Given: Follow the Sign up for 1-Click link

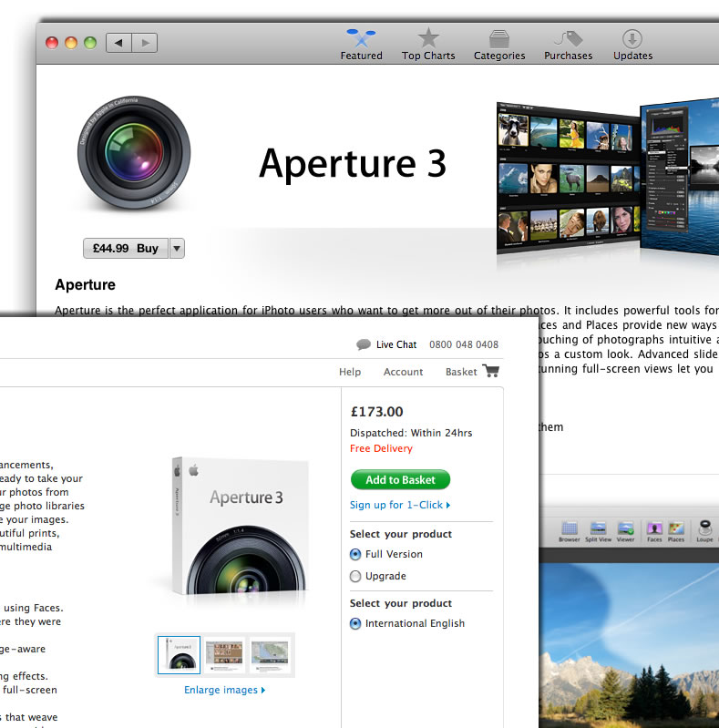Looking at the screenshot, I should click(x=400, y=505).
